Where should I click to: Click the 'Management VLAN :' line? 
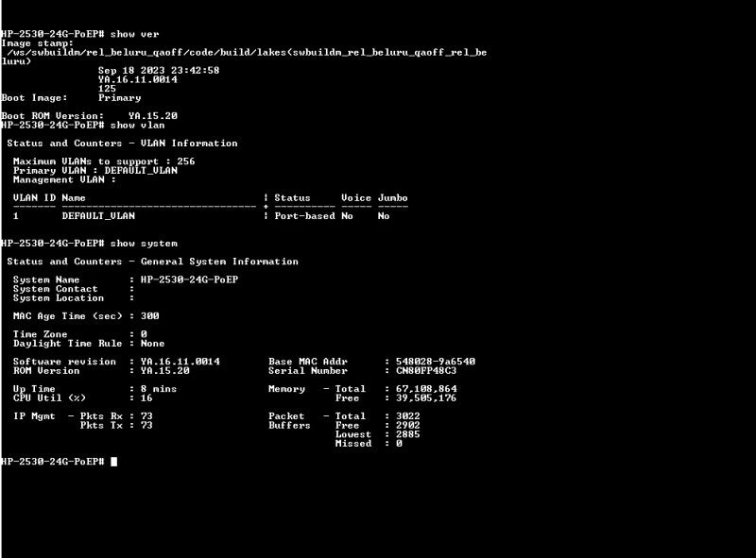(x=64, y=179)
